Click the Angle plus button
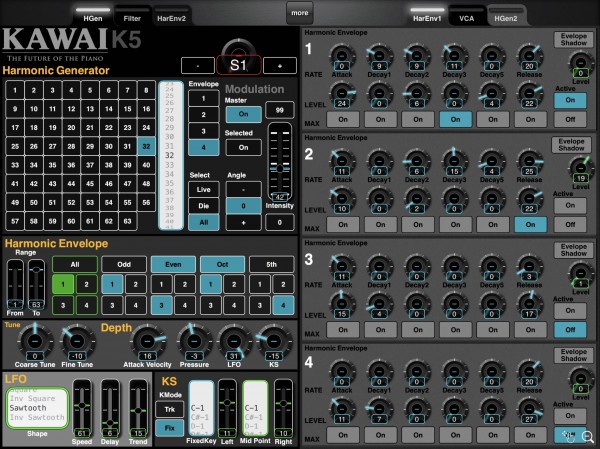Screen dimensions: 600x449 [x=243, y=222]
